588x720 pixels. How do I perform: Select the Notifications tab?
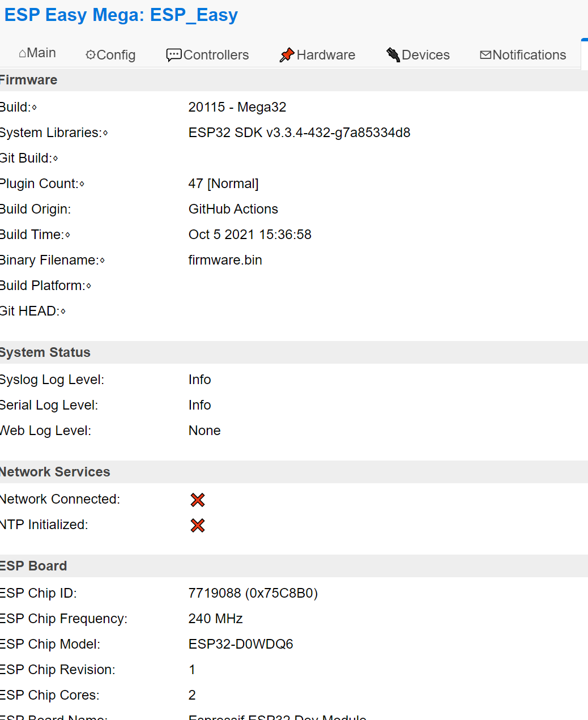click(523, 55)
